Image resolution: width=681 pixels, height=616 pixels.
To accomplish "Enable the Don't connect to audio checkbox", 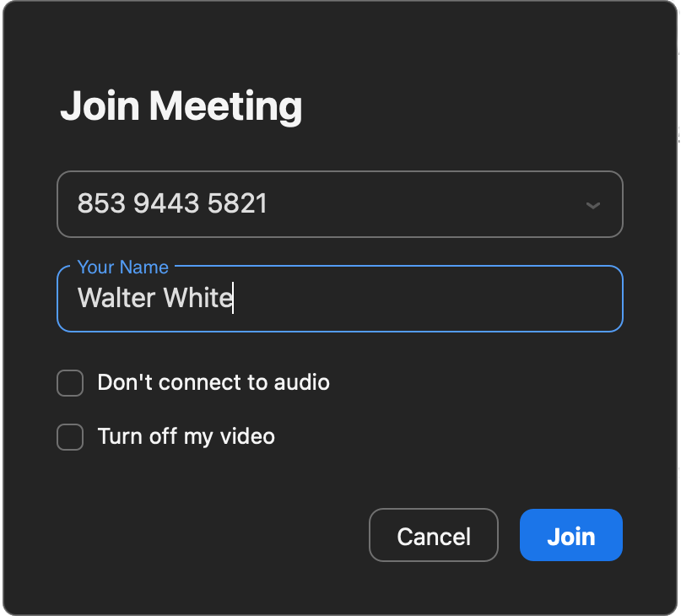I will pos(70,383).
